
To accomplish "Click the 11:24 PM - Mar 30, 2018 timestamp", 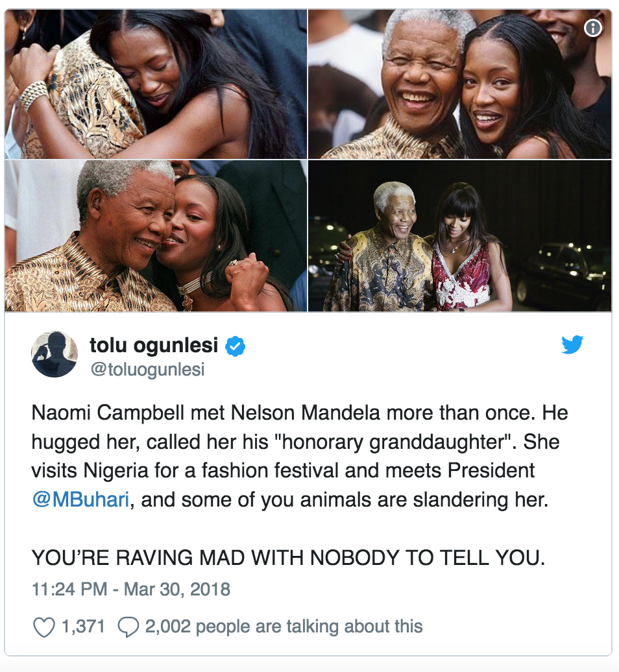I will [x=131, y=590].
